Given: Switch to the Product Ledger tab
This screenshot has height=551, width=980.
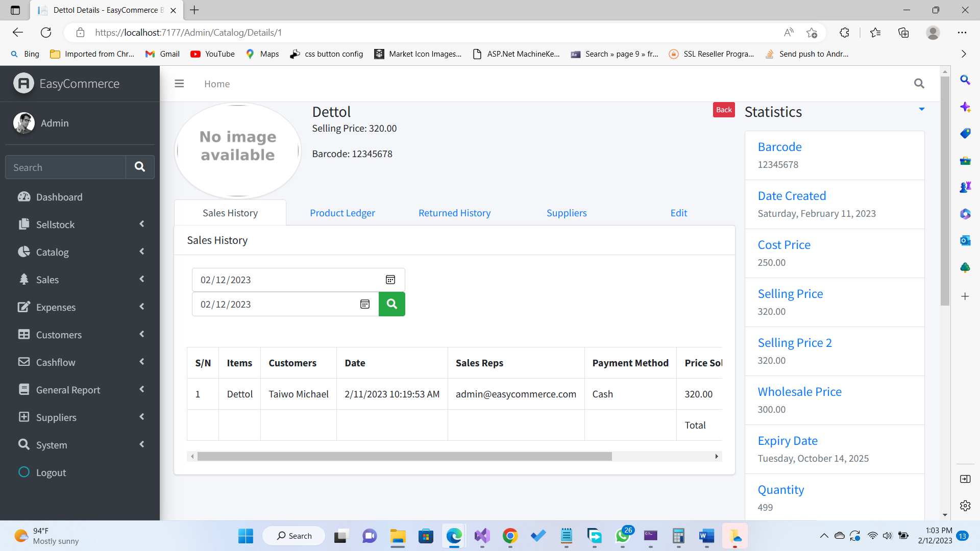Looking at the screenshot, I should (342, 213).
